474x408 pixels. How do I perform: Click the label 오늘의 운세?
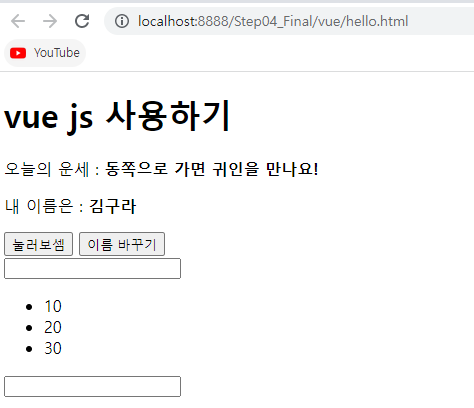pyautogui.click(x=47, y=169)
